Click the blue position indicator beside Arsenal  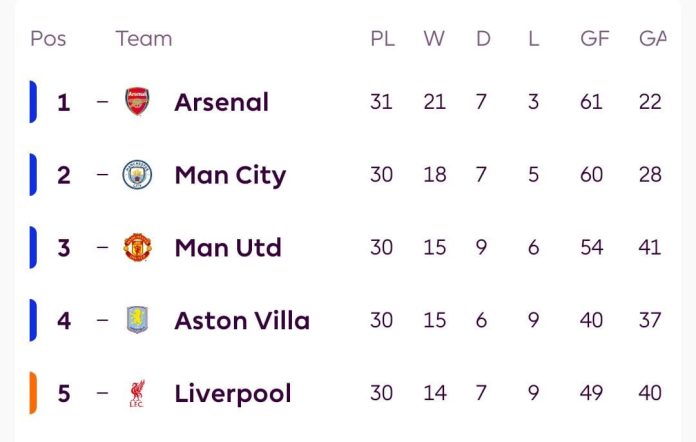tap(33, 102)
